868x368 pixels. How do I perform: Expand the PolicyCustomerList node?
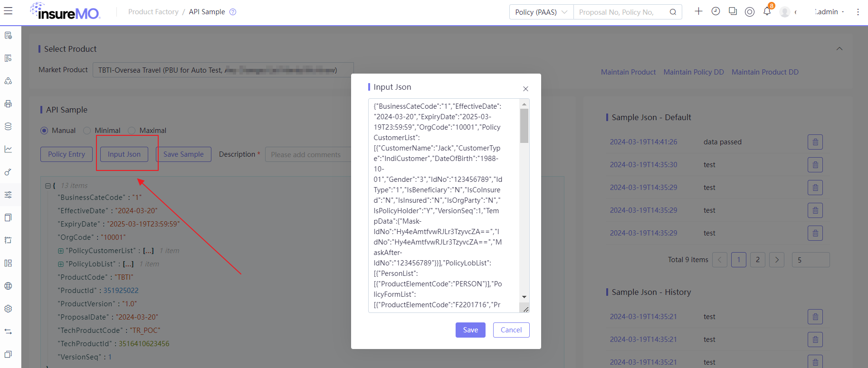pos(61,251)
